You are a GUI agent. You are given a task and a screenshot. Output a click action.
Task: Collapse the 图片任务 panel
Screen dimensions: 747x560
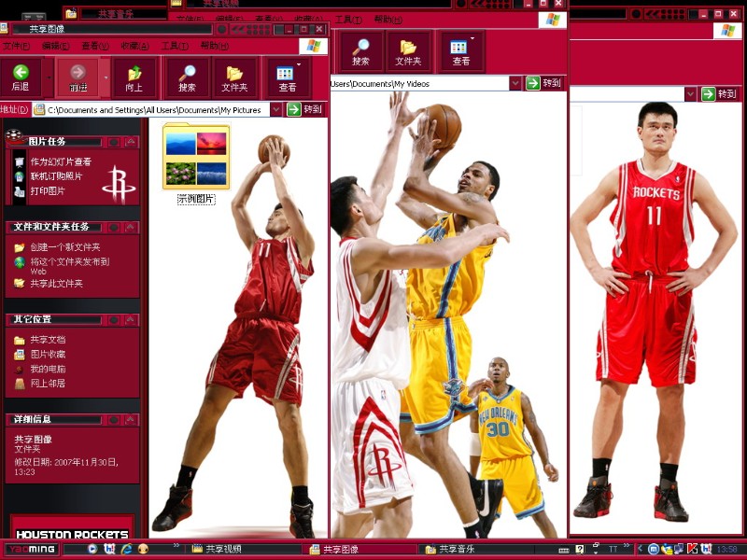click(131, 142)
